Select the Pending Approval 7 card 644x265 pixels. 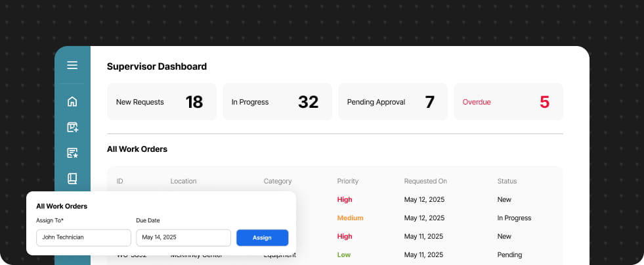393,102
